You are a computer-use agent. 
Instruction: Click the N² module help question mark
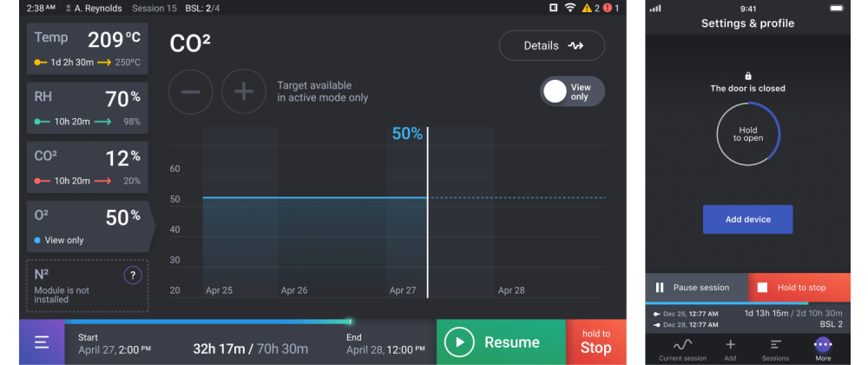132,275
